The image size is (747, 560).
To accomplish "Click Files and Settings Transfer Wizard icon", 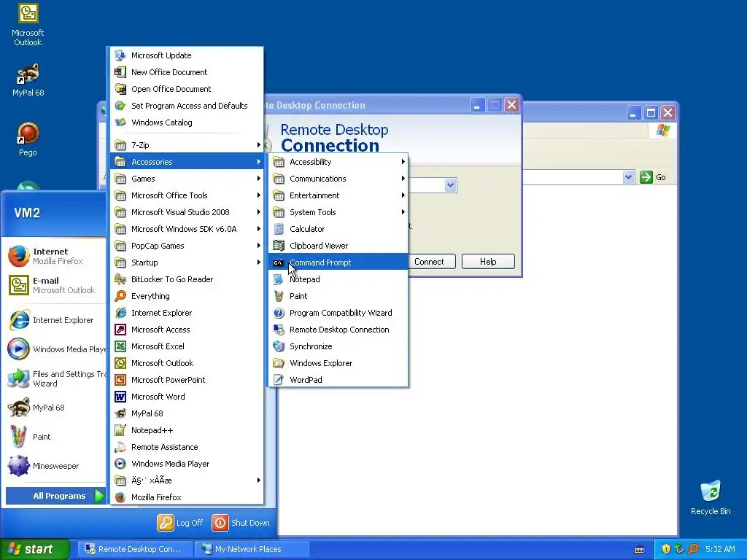I will pos(18,378).
